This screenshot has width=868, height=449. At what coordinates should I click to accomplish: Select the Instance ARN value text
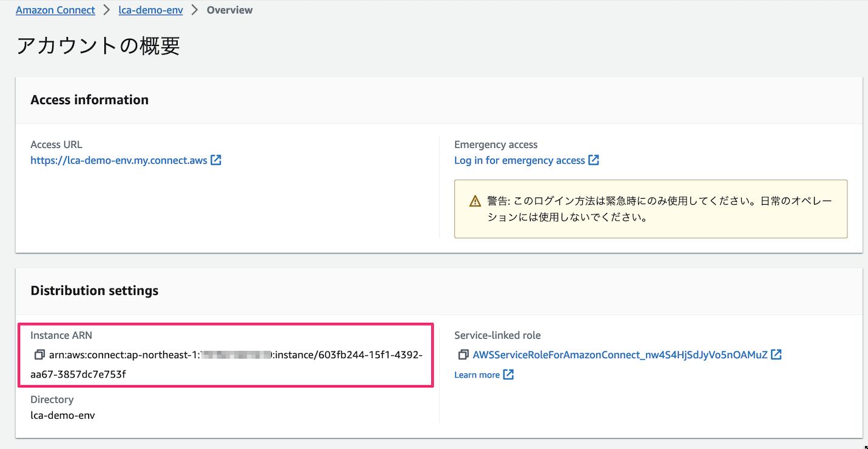tap(226, 364)
